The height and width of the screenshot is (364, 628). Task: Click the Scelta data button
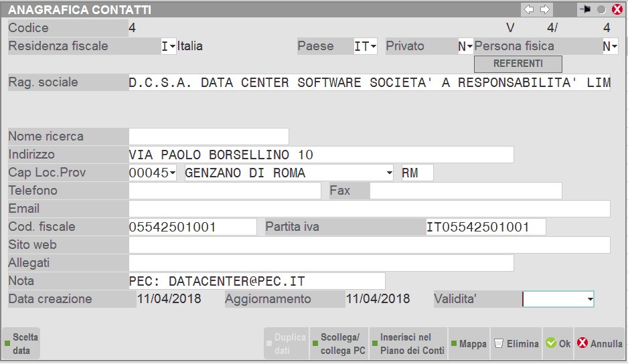[x=21, y=344]
